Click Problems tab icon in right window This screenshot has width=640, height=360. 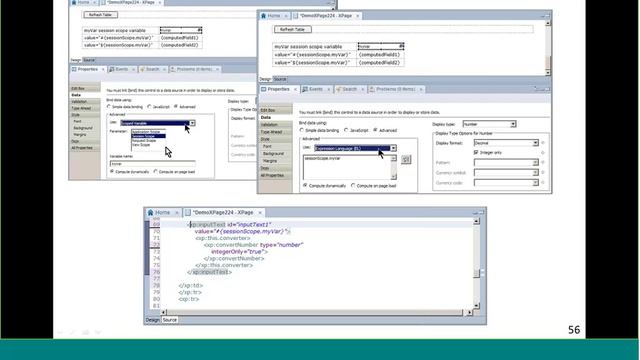click(x=372, y=89)
